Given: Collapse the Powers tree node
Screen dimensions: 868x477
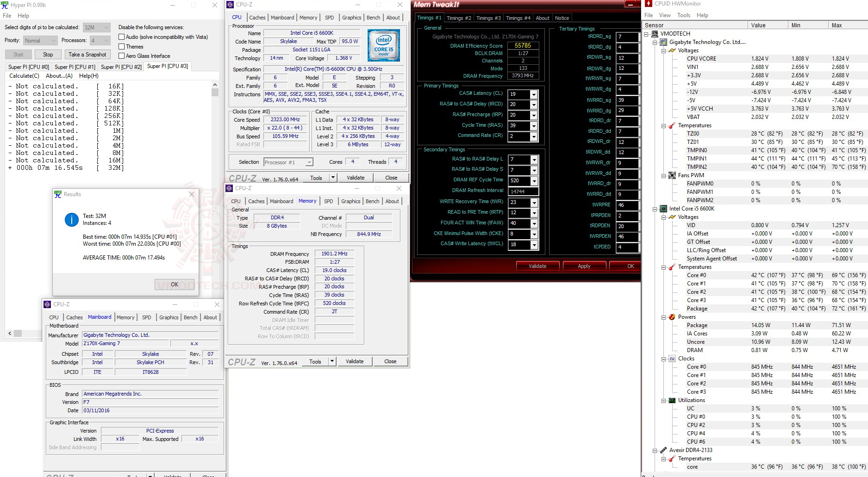Looking at the screenshot, I should pyautogui.click(x=663, y=317).
